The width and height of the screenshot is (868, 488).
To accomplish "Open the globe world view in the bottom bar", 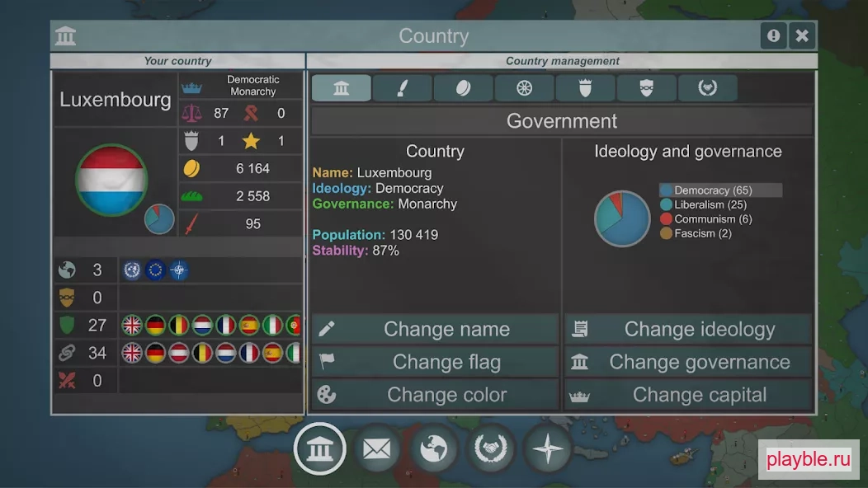I will (434, 448).
